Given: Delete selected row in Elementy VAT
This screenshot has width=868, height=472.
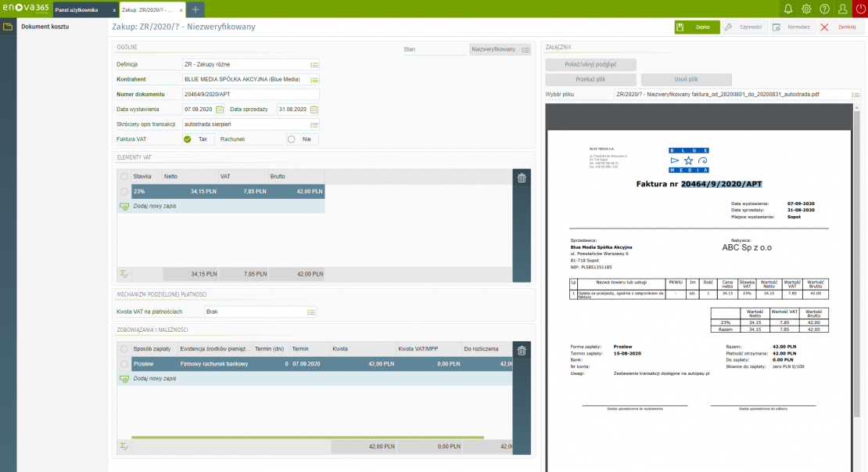Looking at the screenshot, I should [x=522, y=178].
